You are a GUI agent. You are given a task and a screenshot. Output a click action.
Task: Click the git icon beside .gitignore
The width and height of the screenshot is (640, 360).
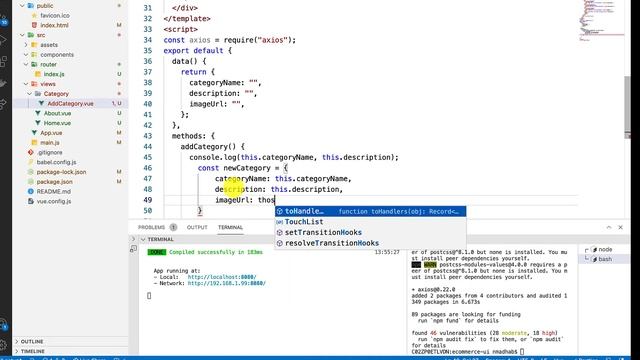(31, 153)
